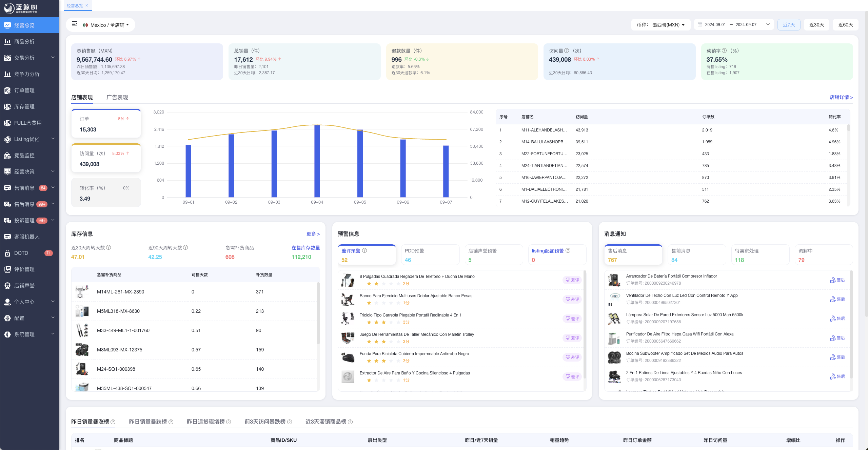Open 订单管理 sidebar icon

(x=7, y=90)
